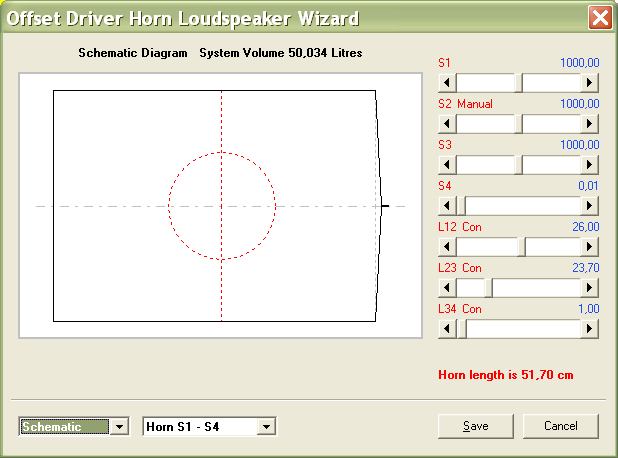618x458 pixels.
Task: Increase S4 with the right arrow
Action: [x=589, y=206]
